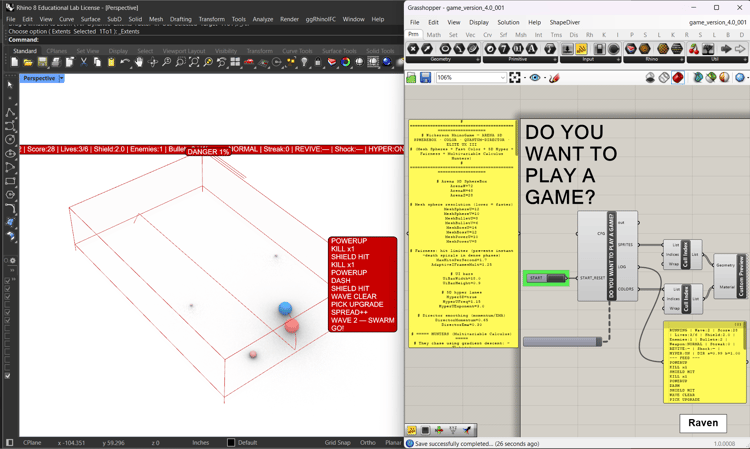Viewport: 750px width, 449px height.
Task: Select the Pan hand tool in Rhino
Action: pyautogui.click(x=139, y=62)
